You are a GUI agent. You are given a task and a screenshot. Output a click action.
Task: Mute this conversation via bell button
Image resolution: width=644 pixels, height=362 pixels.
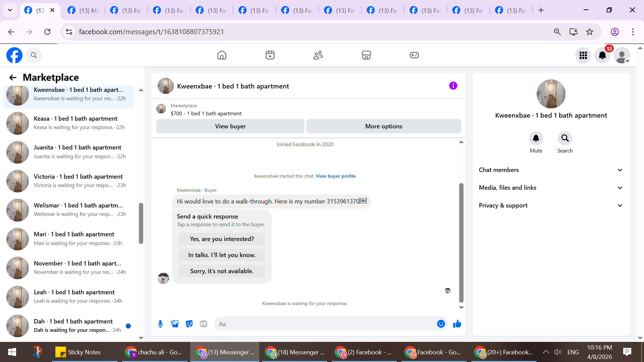(x=536, y=138)
